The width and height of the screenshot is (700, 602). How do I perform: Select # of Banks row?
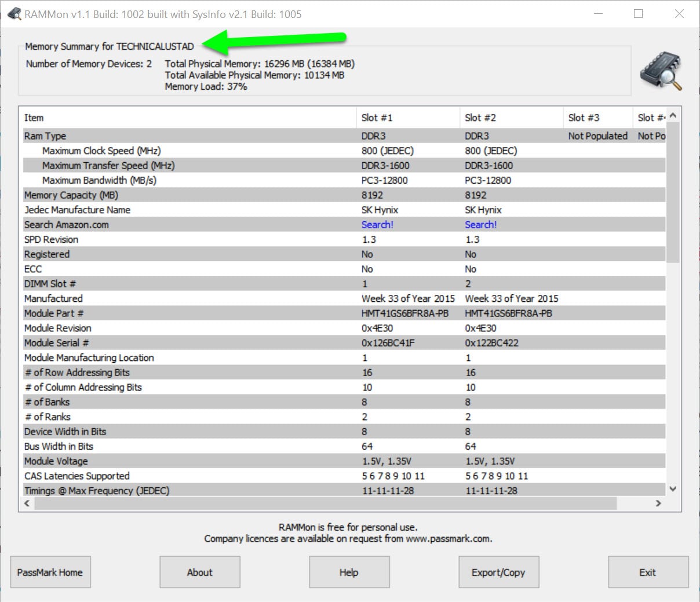click(343, 402)
